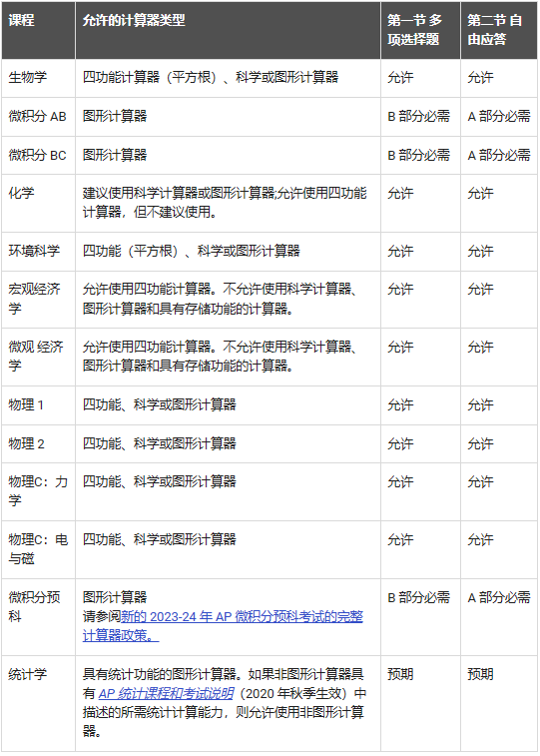Select the 环境科学 course cell

pyautogui.click(x=38, y=252)
